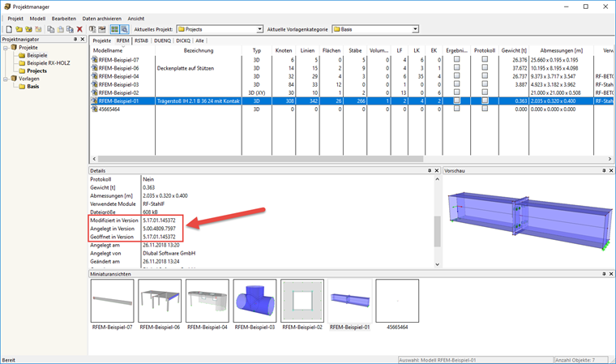The height and width of the screenshot is (364, 616).
Task: Toggle Protokoll checkbox for RFEM-Beispiel-06
Action: [485, 67]
